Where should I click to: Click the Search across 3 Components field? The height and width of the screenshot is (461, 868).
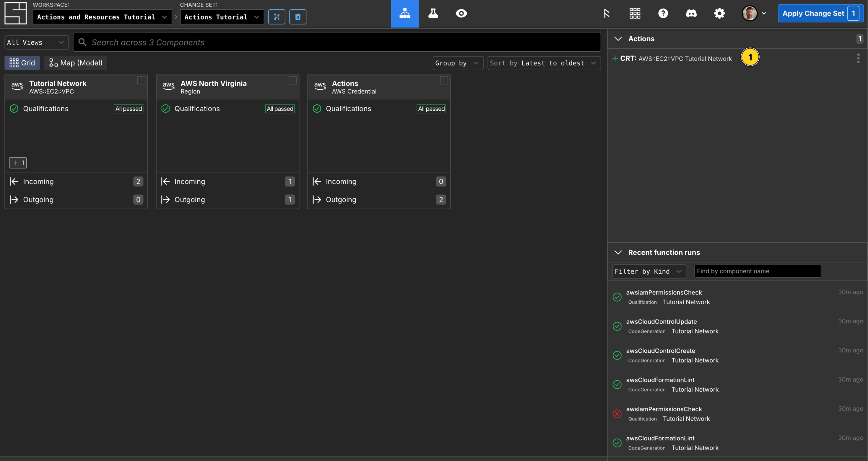[x=337, y=42]
